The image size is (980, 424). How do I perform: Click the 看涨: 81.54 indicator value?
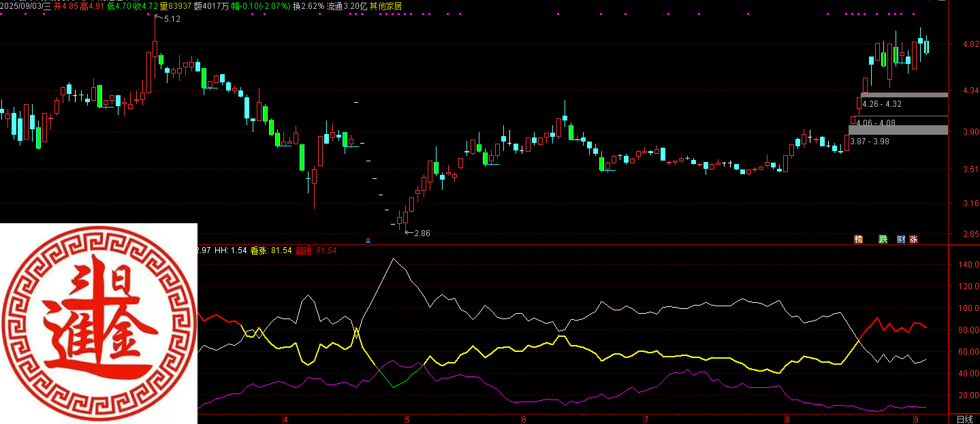pos(271,250)
